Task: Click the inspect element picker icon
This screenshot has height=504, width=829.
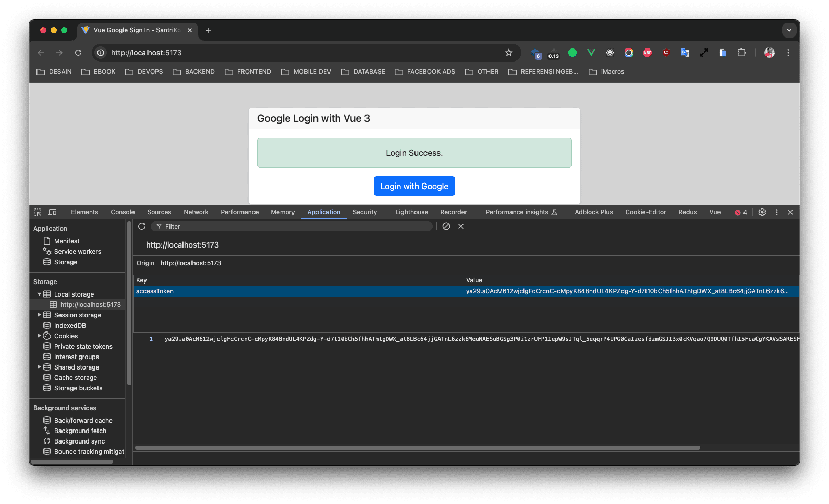Action: tap(38, 212)
